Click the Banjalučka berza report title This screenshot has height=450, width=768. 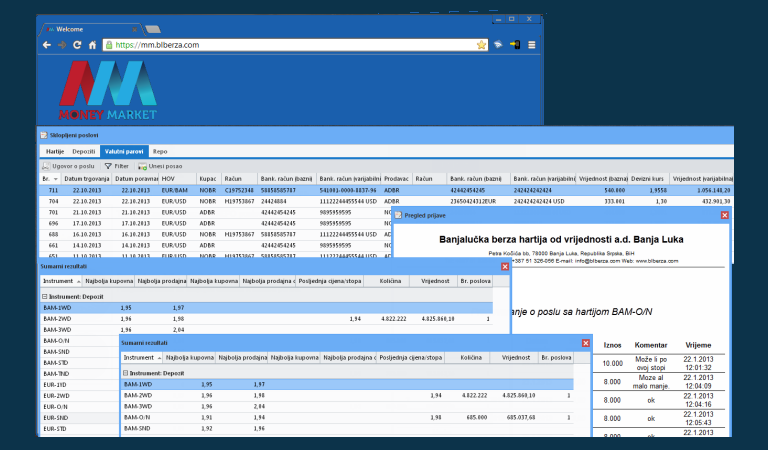tap(561, 239)
